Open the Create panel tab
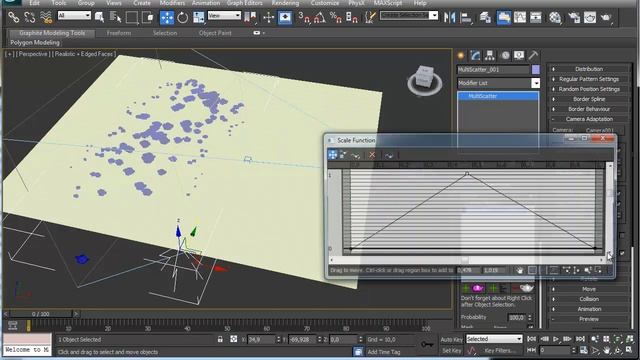 point(461,55)
